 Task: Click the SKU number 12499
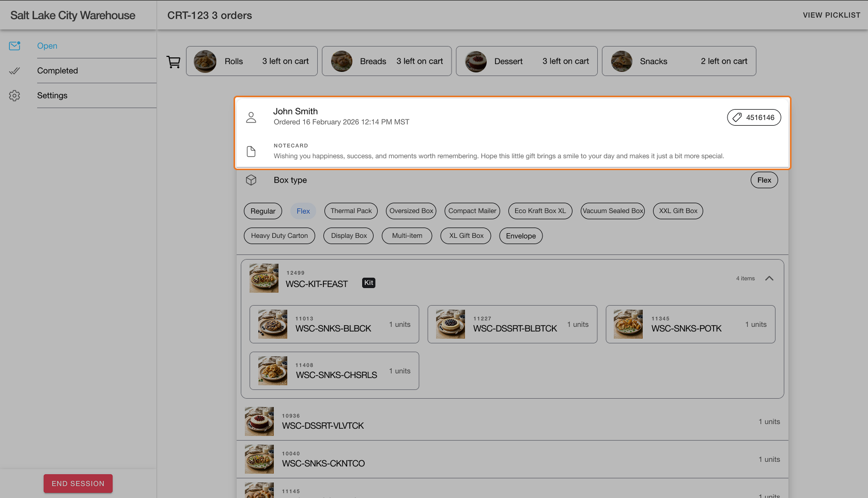click(296, 273)
